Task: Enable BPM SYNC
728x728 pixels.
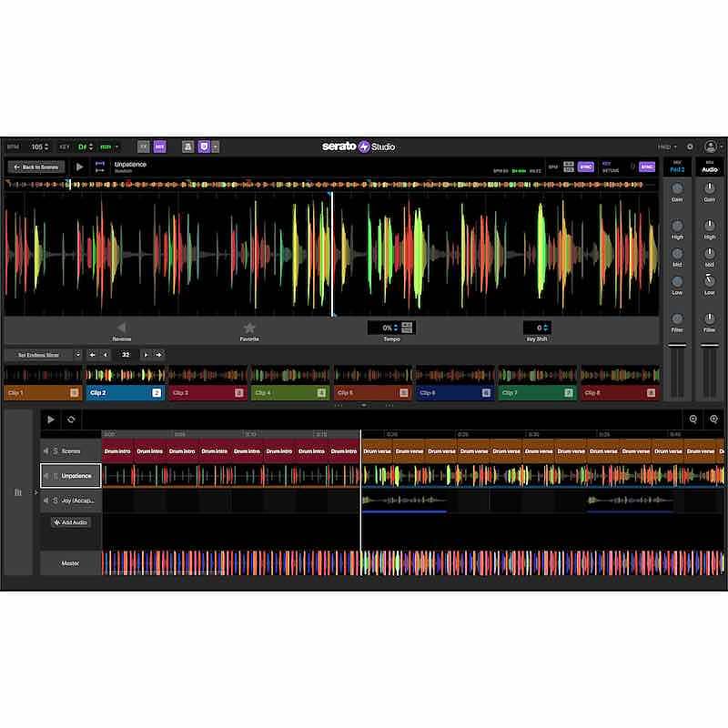Action: click(x=585, y=167)
